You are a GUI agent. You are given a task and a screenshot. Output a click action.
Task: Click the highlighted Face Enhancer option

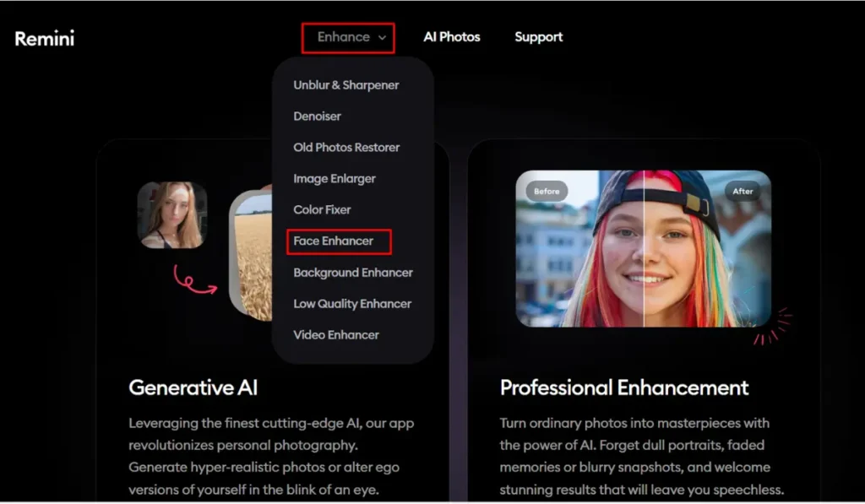coord(336,241)
